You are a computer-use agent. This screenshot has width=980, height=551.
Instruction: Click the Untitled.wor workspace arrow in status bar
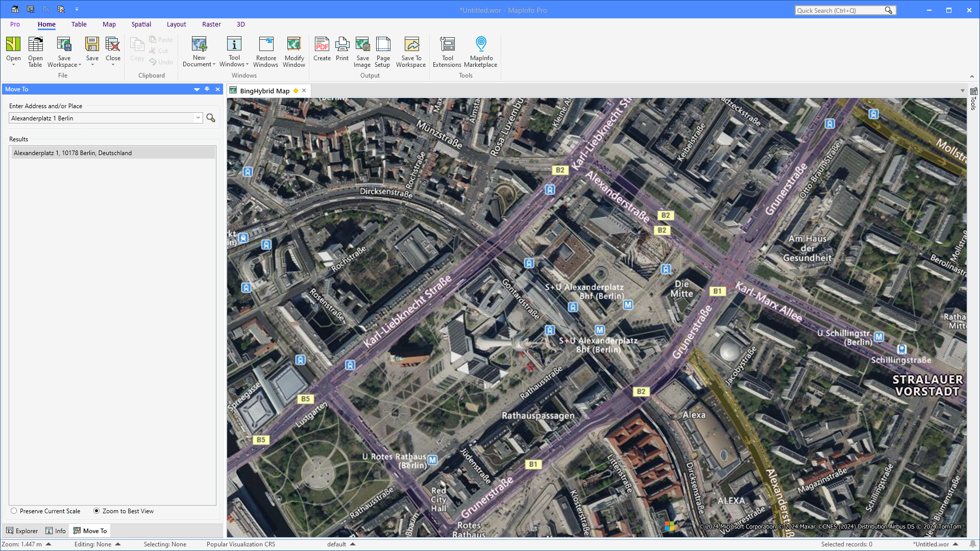tap(955, 544)
